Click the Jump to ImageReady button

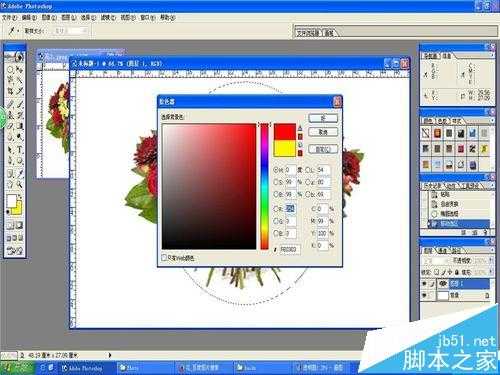point(15,250)
